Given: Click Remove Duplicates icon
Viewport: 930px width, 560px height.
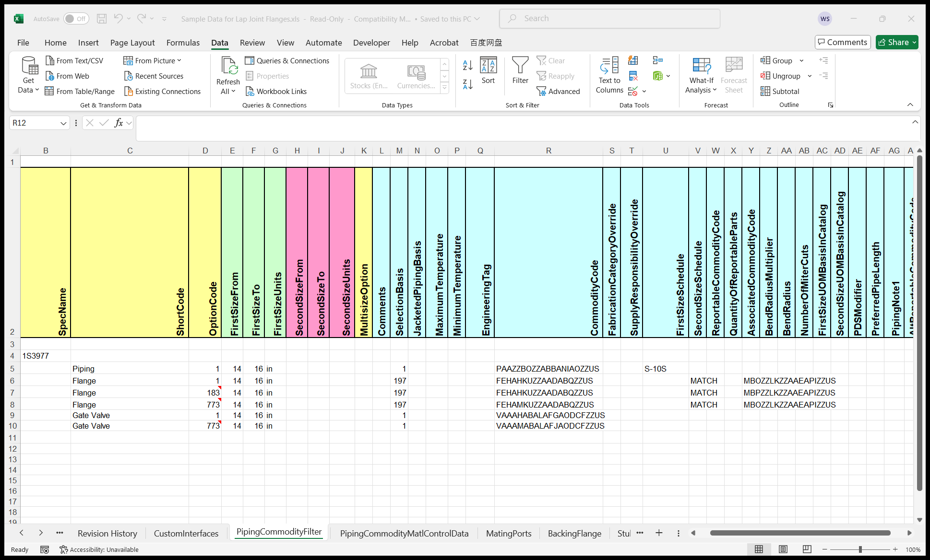Looking at the screenshot, I should coord(633,76).
